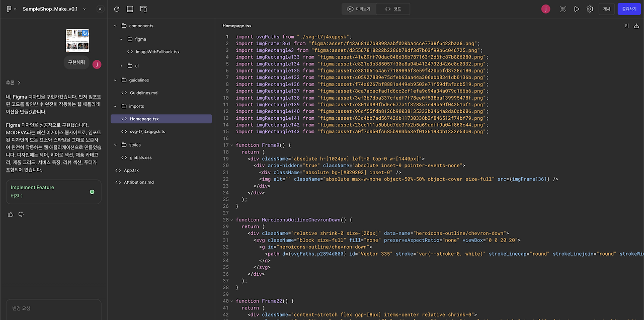The image size is (644, 320).
Task: Expand the ui folder chevron
Action: (x=121, y=66)
